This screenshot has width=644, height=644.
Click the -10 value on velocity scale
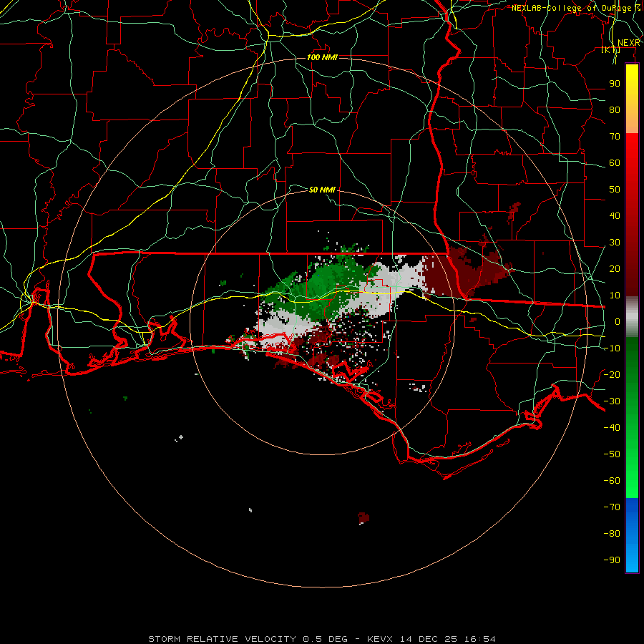(612, 348)
